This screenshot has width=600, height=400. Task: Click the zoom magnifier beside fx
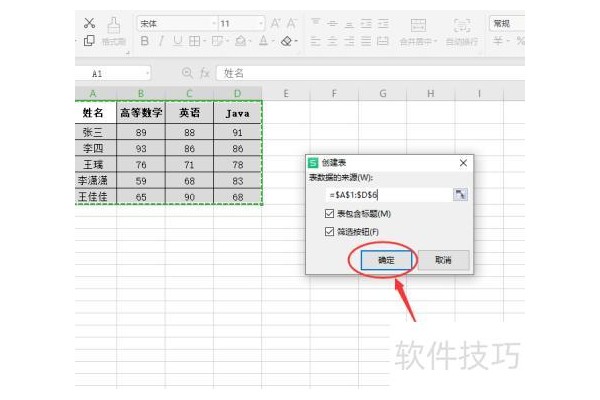187,73
